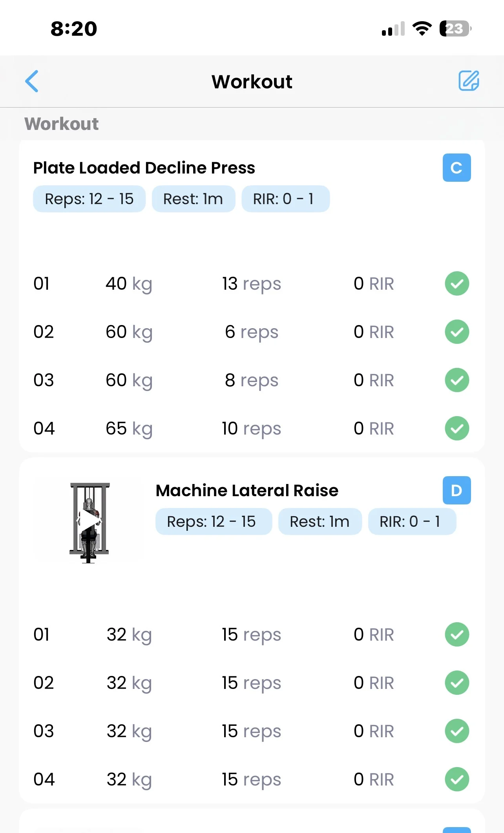Toggle Lateral Raise set 01 checkmark

(x=457, y=634)
